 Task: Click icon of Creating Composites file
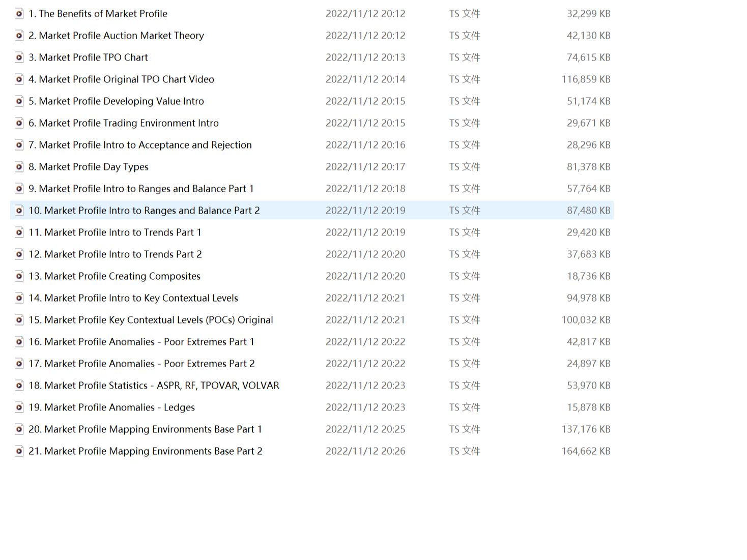19,276
